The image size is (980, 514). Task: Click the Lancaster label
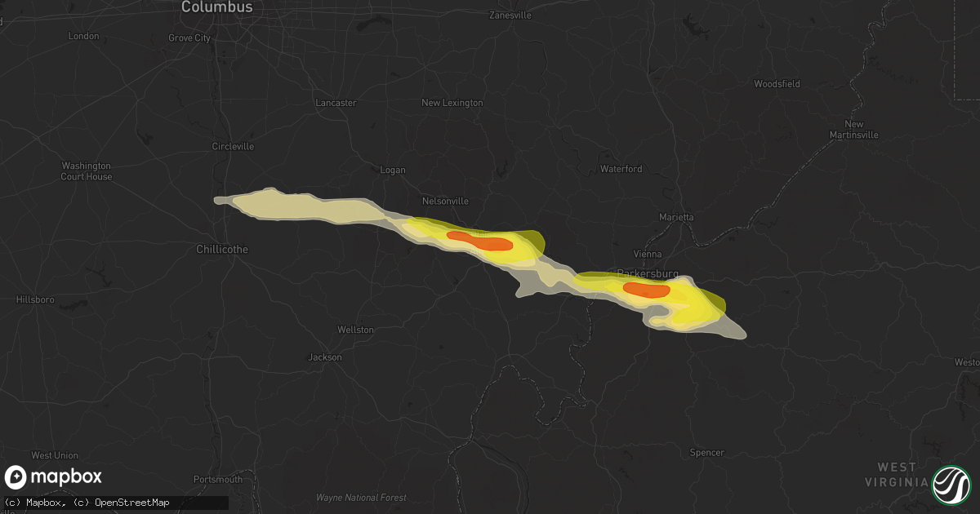[x=336, y=103]
